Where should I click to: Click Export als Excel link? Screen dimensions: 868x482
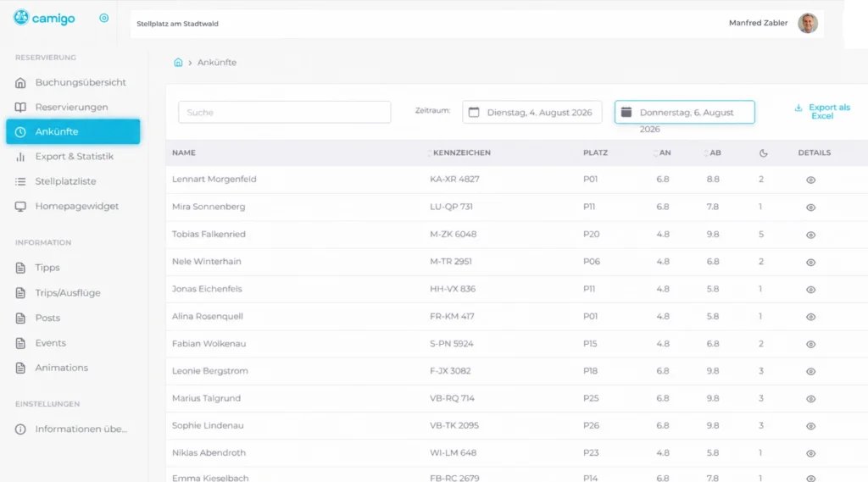822,111
